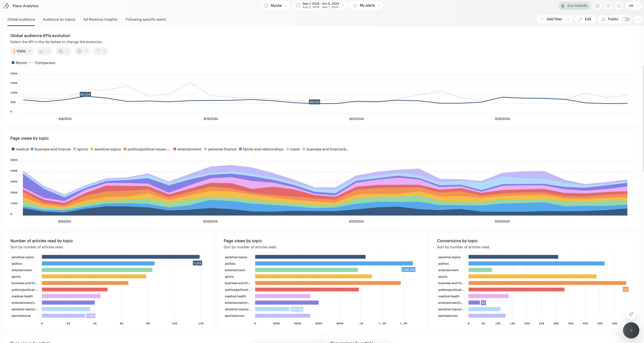The height and width of the screenshot is (343, 644).
Task: Click the sensitive-topics bar in articles chart
Action: [x=121, y=257]
